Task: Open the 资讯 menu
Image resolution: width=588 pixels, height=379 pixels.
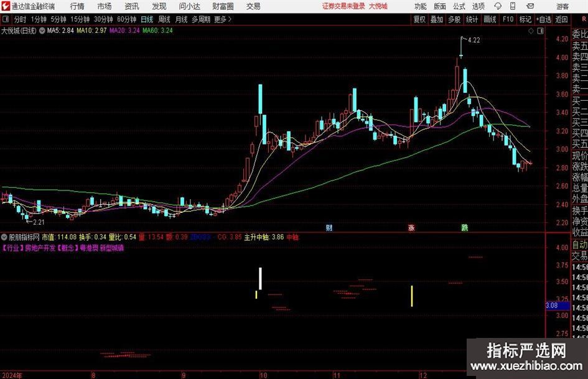Action: coord(132,6)
